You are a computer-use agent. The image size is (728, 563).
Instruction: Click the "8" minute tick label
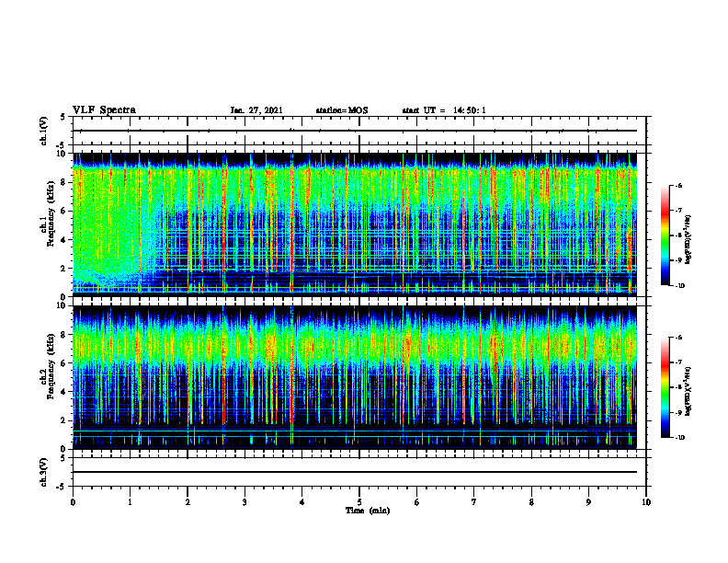tap(531, 502)
